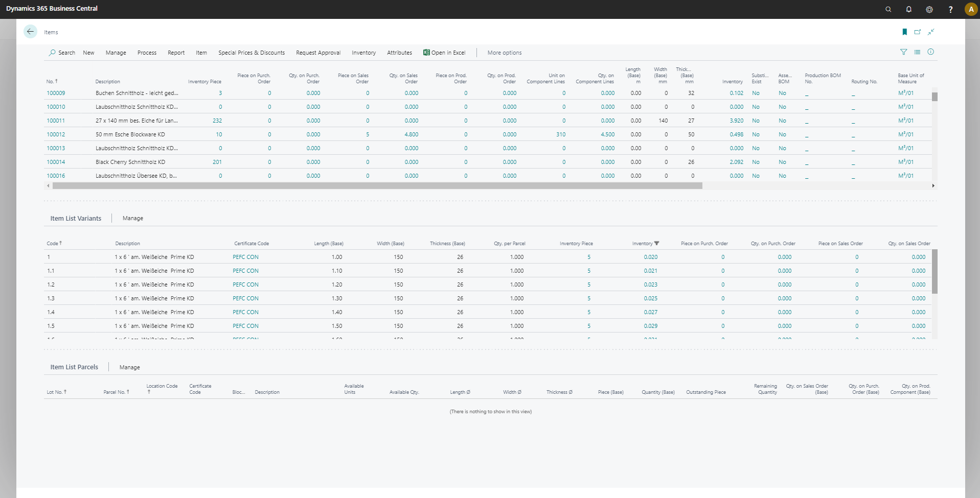Toggle the filter pane funnel icon

pyautogui.click(x=904, y=52)
